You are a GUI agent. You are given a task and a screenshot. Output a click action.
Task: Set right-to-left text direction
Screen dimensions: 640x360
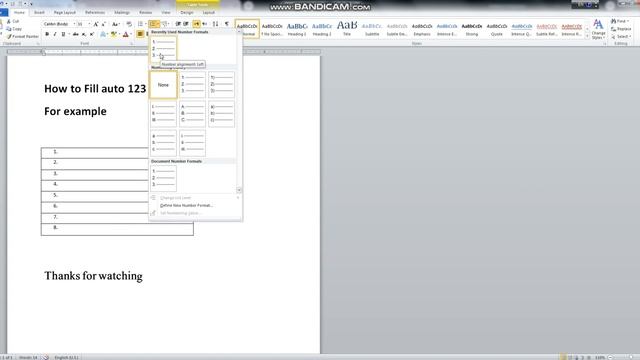(x=205, y=24)
